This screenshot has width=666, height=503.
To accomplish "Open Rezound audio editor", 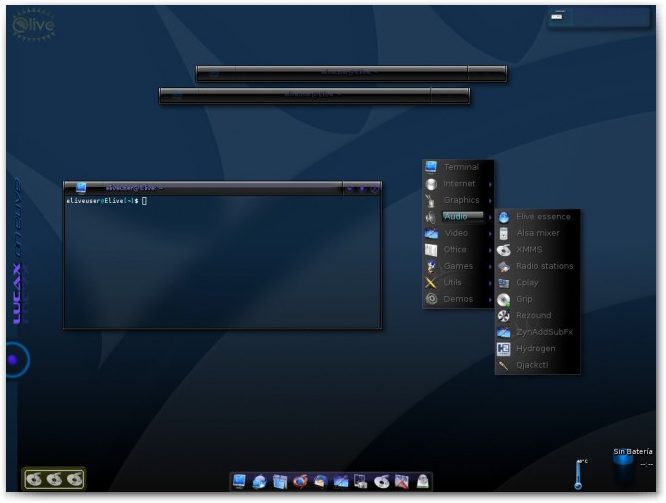I will coord(533,316).
